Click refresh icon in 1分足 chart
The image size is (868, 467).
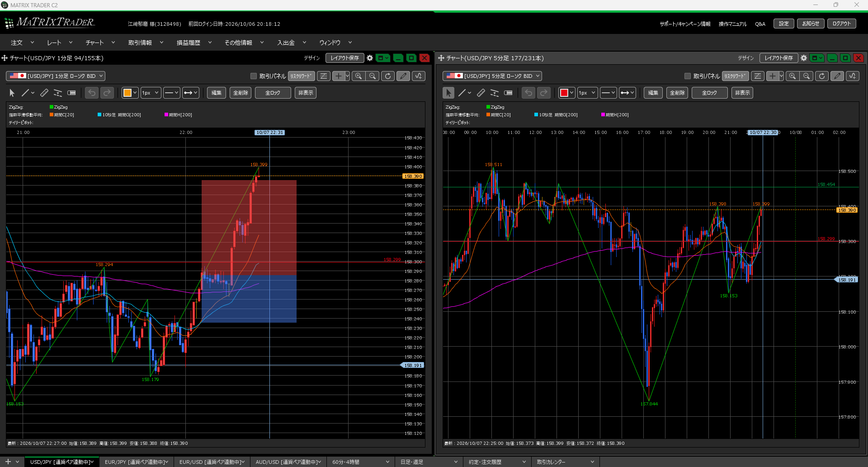388,76
